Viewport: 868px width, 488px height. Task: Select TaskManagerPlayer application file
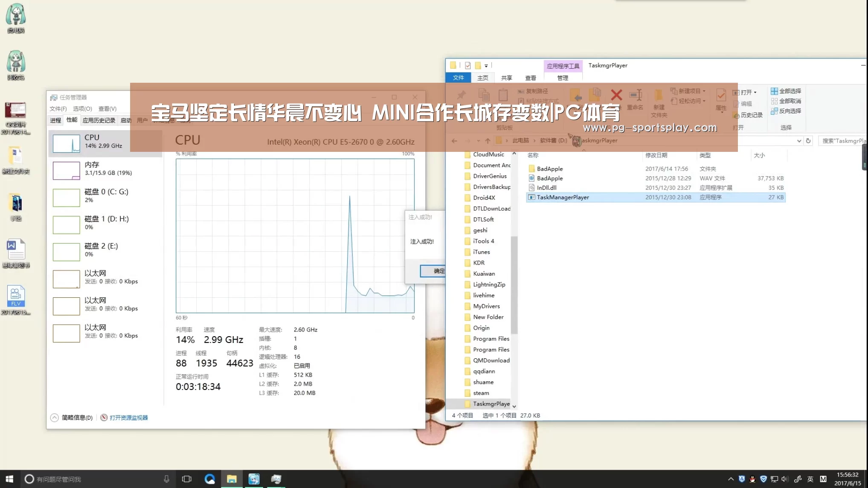656,197
